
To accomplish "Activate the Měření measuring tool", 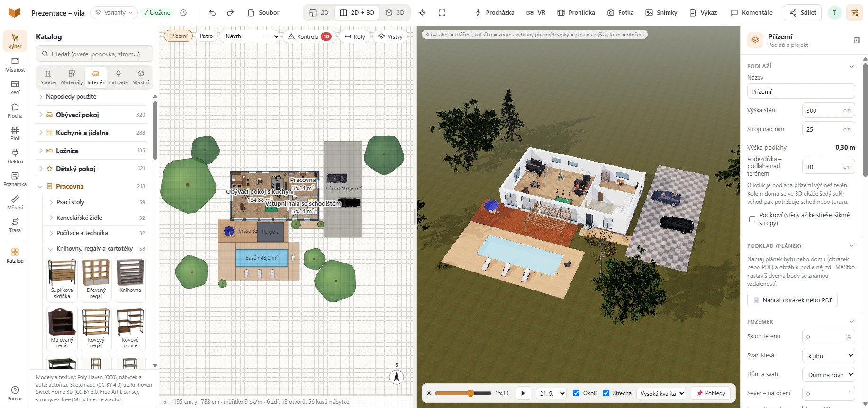I will (15, 202).
